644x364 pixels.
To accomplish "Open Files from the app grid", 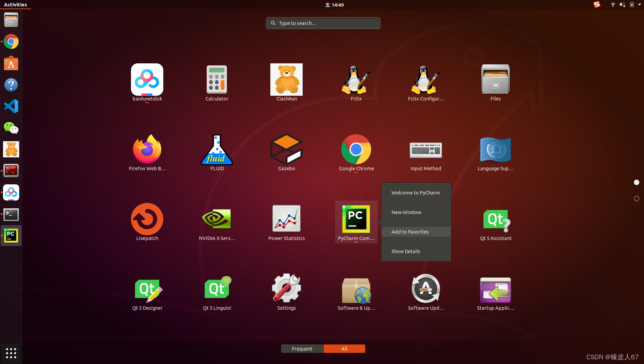I will click(496, 83).
